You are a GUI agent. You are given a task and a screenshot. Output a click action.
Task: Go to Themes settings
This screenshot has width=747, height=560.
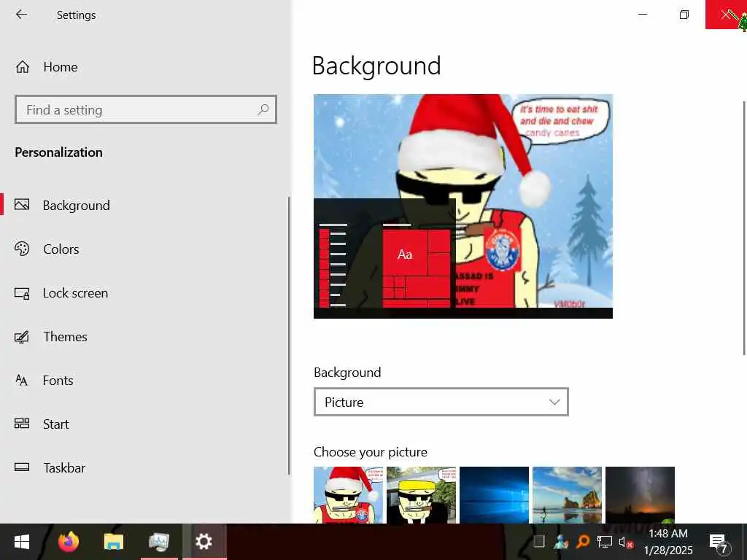[x=65, y=337]
